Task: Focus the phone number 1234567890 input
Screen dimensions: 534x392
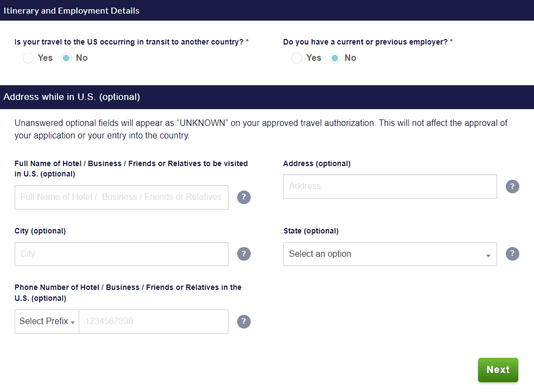Action: [153, 321]
